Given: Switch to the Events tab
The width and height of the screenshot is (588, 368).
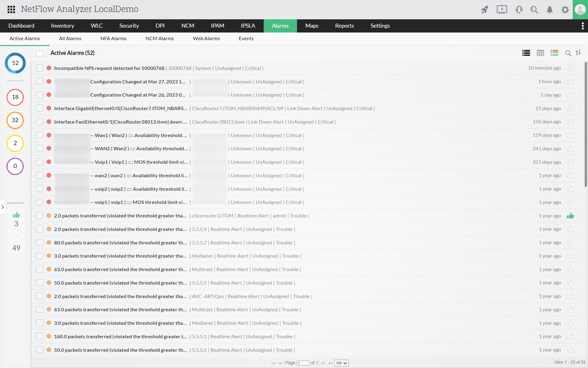Looking at the screenshot, I should 246,39.
